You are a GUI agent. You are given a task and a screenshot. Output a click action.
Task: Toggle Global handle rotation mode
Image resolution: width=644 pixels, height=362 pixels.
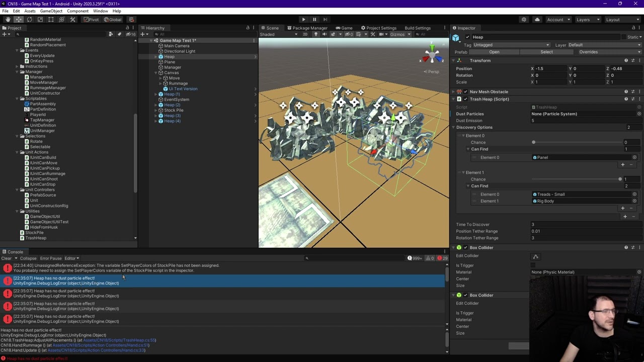[113, 20]
